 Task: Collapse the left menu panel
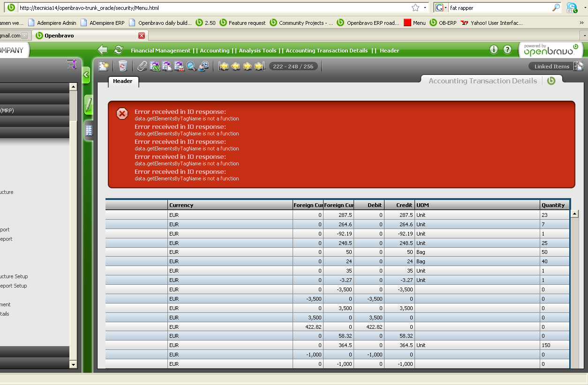pos(86,74)
